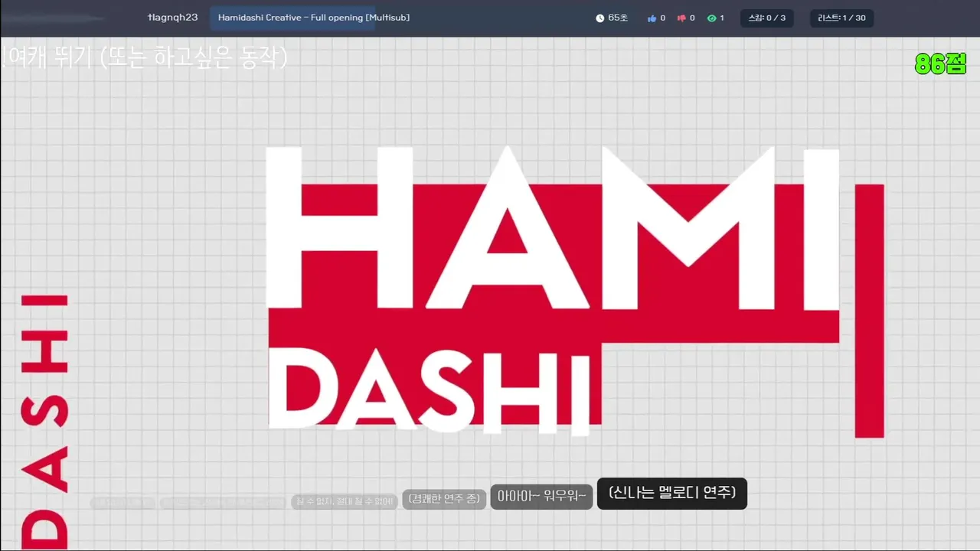Open the 리스트 1 / 30 playlist counter
Viewport: 980px width, 551px height.
841,18
